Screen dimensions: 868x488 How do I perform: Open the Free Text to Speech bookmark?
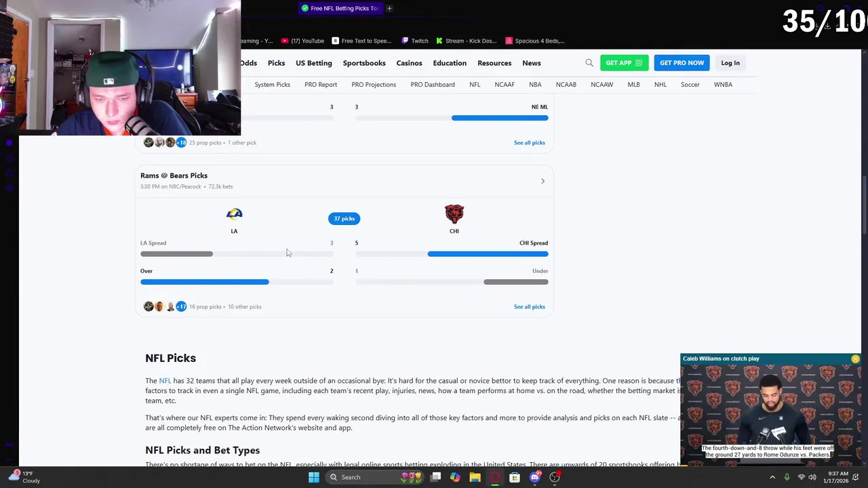coord(361,41)
